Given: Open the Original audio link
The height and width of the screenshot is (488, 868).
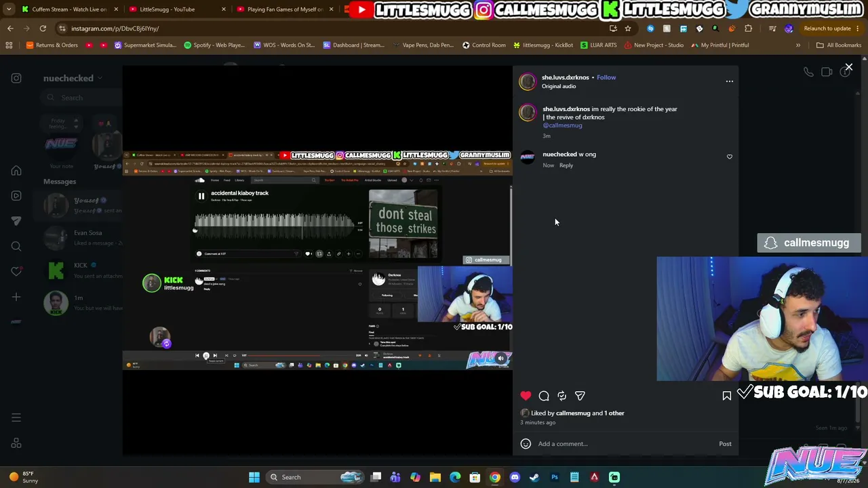Looking at the screenshot, I should point(559,86).
